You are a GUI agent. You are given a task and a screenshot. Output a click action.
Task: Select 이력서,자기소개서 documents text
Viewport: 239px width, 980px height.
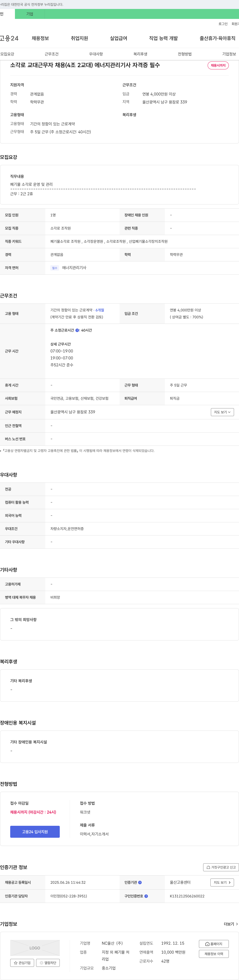coord(94,834)
